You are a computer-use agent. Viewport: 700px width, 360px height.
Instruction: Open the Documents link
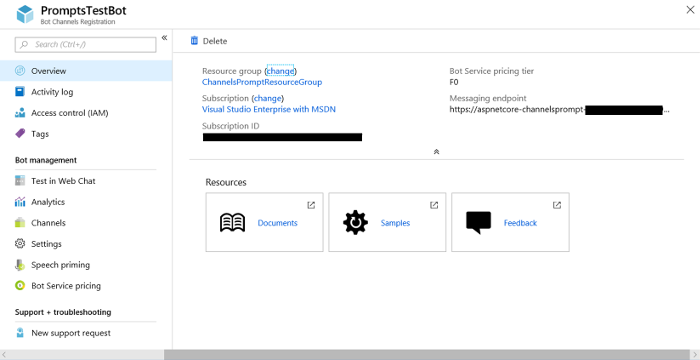[277, 223]
